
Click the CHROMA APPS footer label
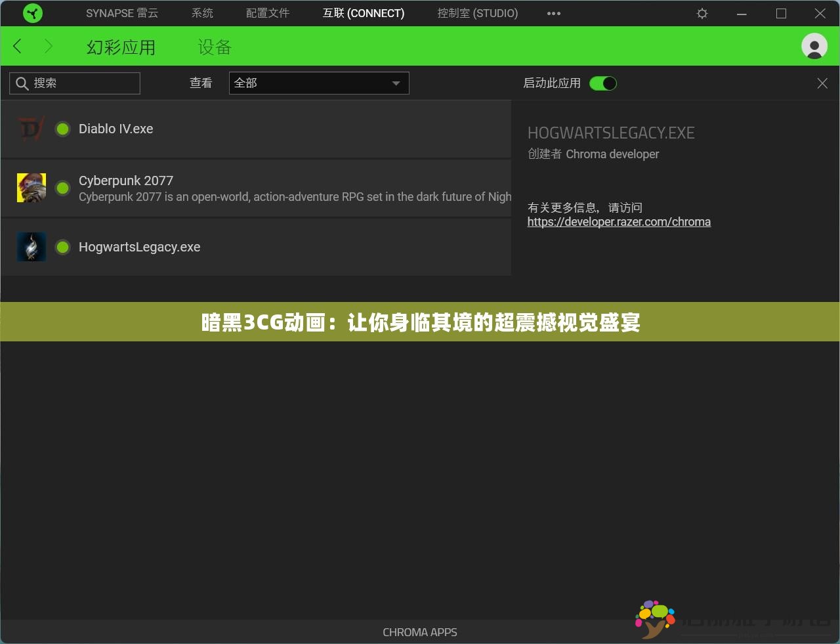420,632
